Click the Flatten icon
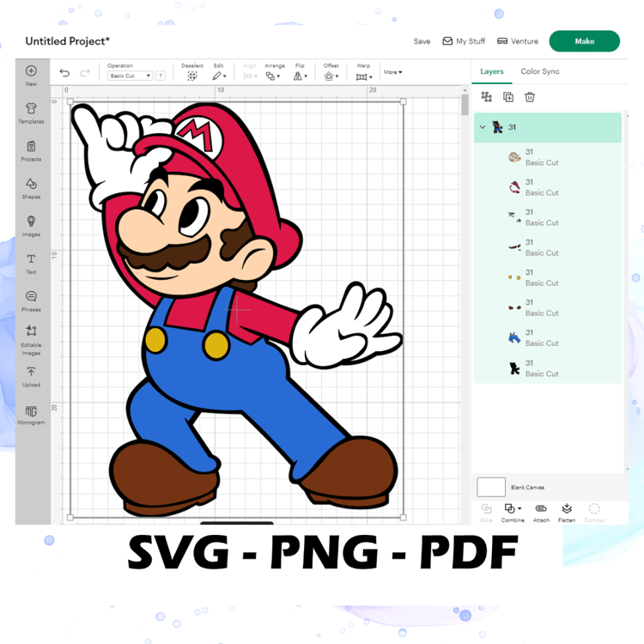The height and width of the screenshot is (644, 644). pyautogui.click(x=567, y=509)
